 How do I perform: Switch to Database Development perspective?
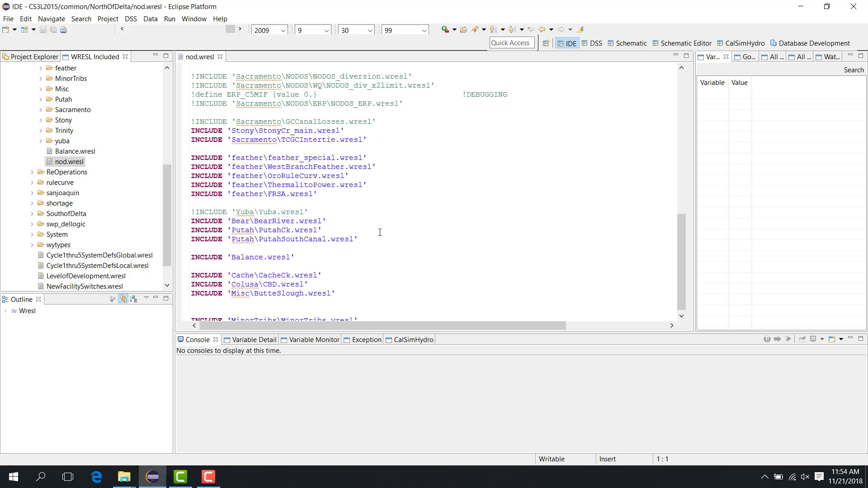pos(810,43)
